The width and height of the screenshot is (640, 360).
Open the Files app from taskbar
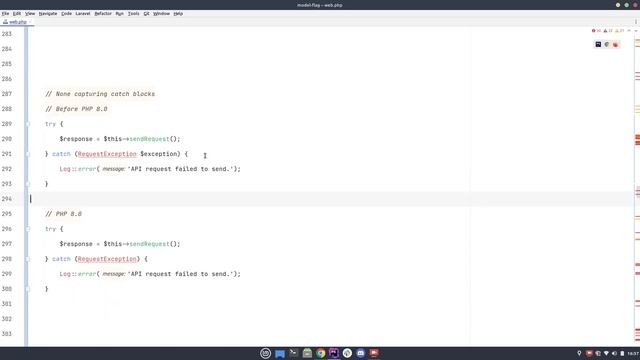click(x=280, y=353)
